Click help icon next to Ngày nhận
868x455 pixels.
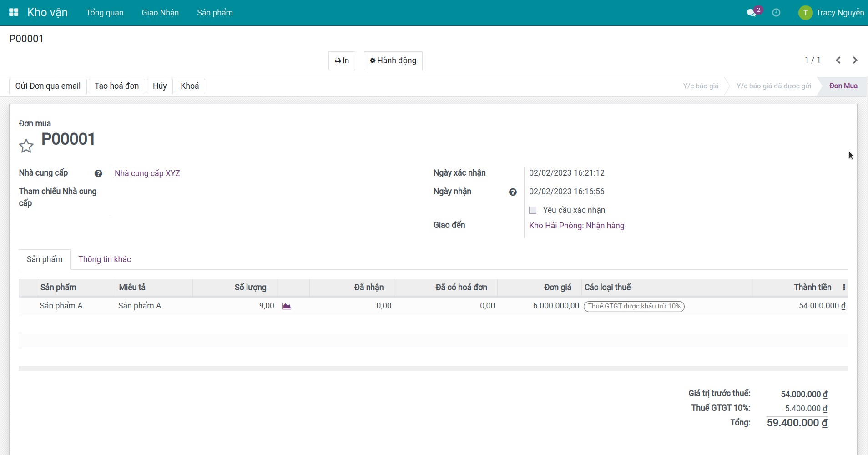coord(513,192)
